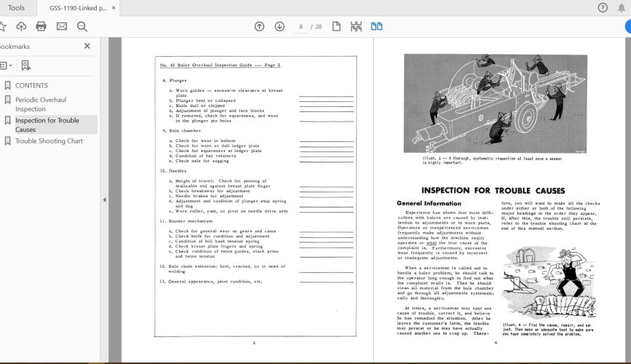Print the document using the printer icon
The height and width of the screenshot is (364, 631).
coord(42,26)
